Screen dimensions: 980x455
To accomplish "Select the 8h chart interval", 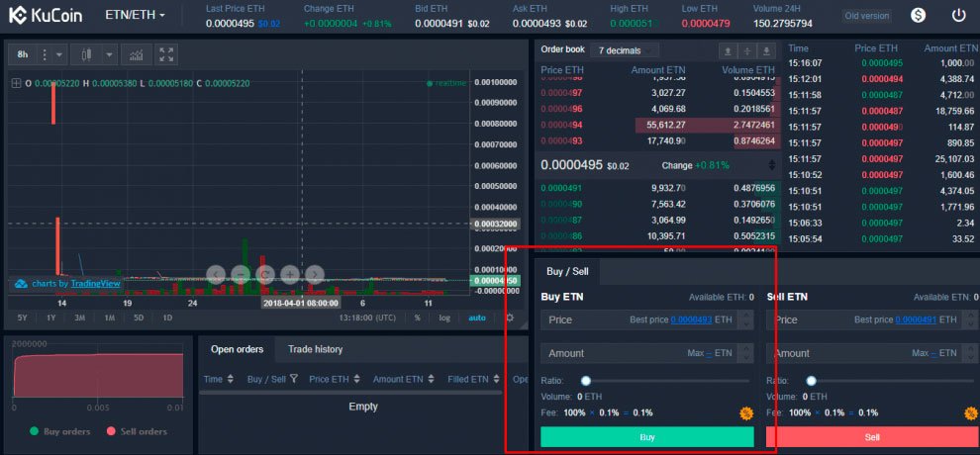I will click(x=23, y=55).
